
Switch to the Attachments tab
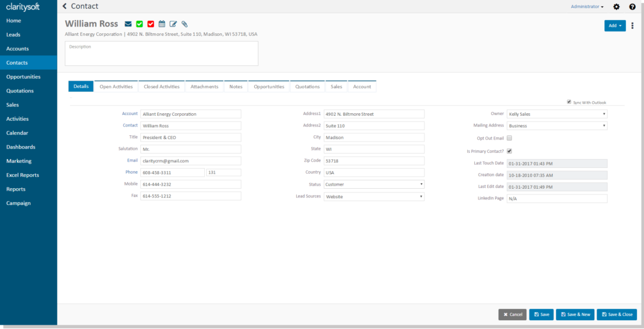tap(204, 87)
